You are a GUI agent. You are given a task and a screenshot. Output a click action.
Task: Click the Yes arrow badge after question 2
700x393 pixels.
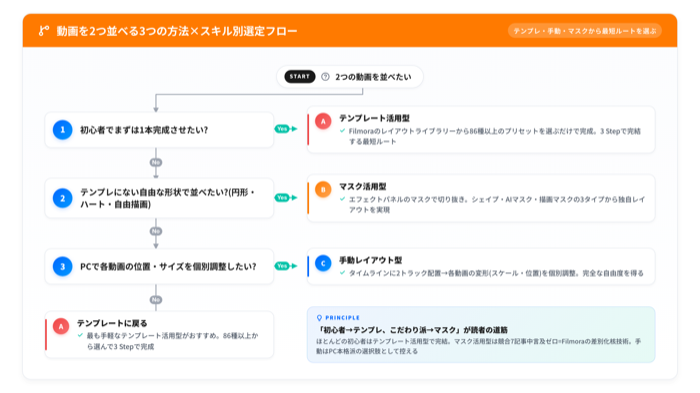(286, 197)
